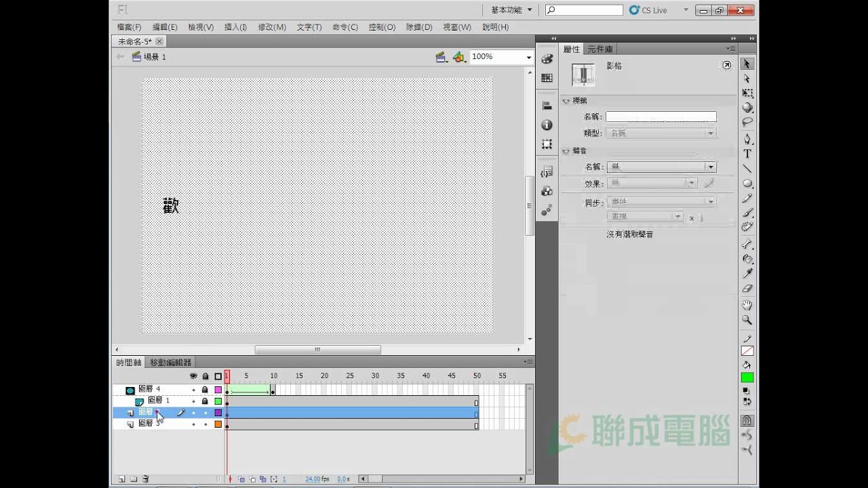Select the Deco tool
868x488 pixels.
pos(747,226)
